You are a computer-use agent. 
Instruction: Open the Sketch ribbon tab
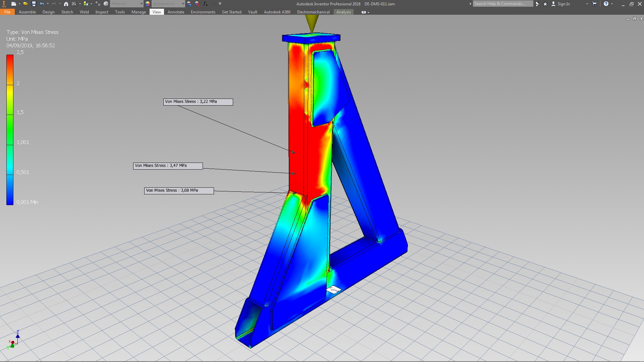point(67,12)
